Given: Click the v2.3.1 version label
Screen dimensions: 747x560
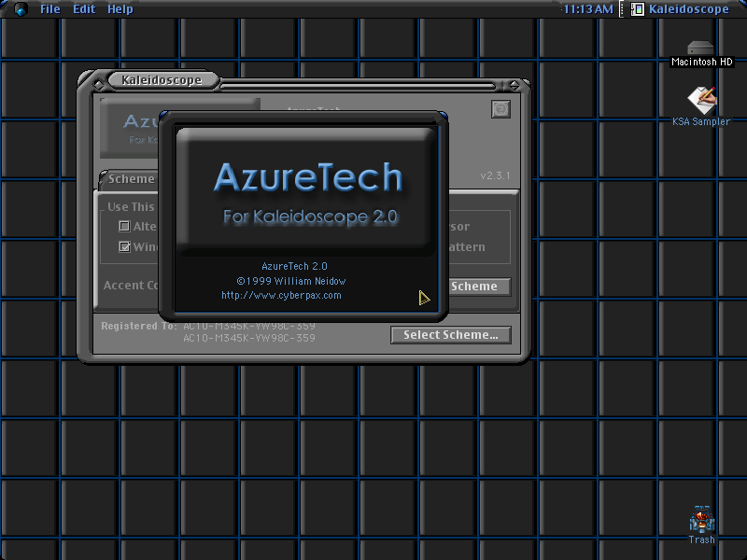Looking at the screenshot, I should click(x=495, y=175).
